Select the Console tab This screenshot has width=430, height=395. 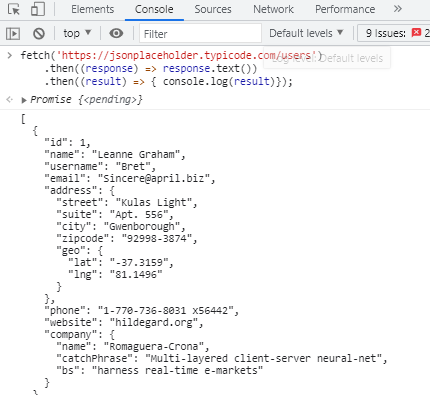click(154, 9)
